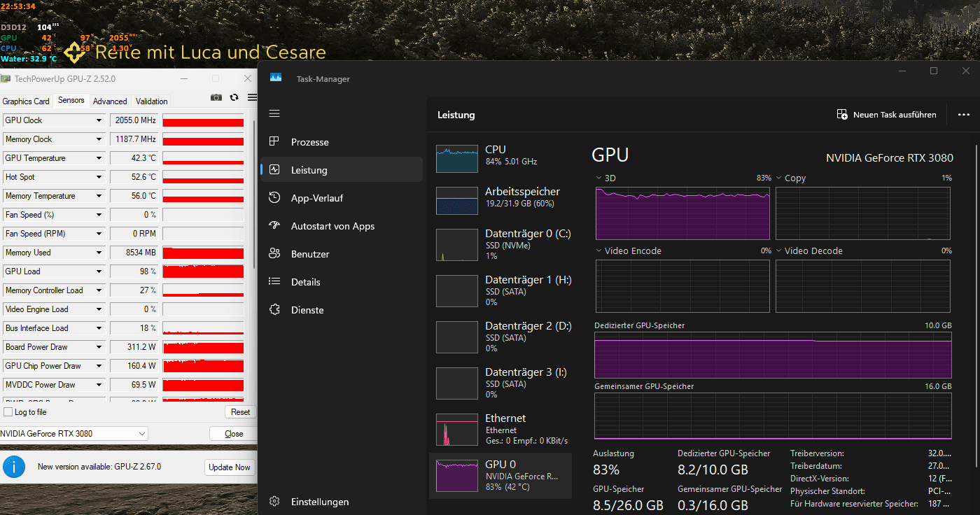Open the NVIDIA GeForce RTX 3080 device dropdown
This screenshot has width=980, height=515.
click(x=73, y=434)
